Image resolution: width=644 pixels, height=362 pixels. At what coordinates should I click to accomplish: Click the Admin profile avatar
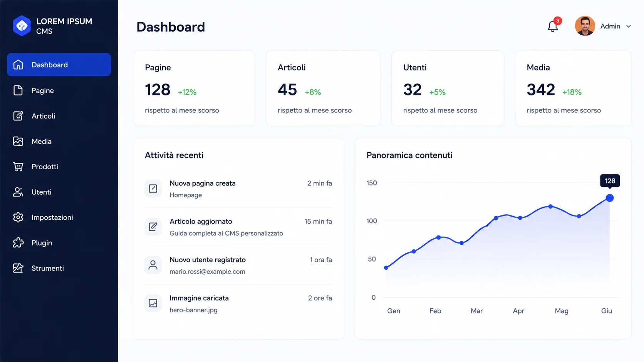point(585,26)
